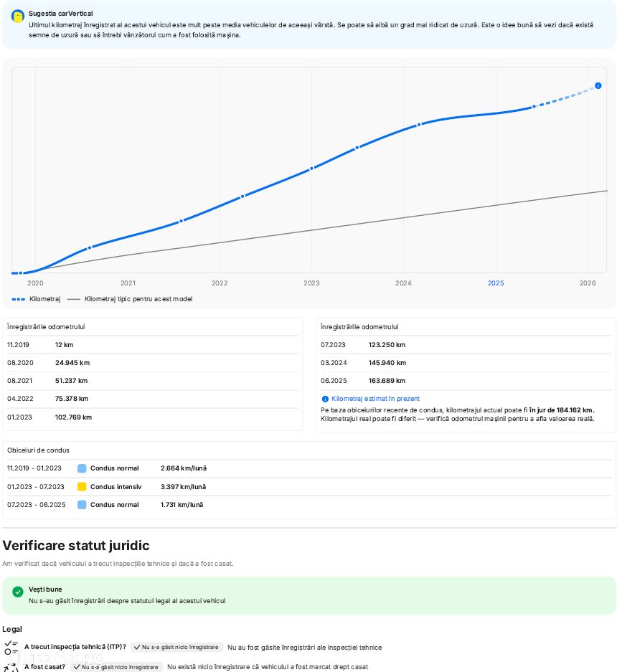Screen dimensions: 617x672
Task: Open the Kilometraj estimat în prezent link
Action: coord(375,399)
